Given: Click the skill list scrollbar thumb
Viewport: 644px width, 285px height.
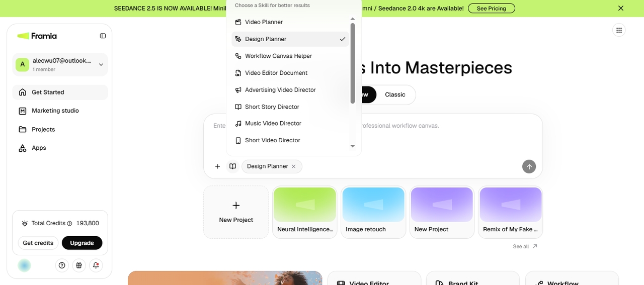Looking at the screenshot, I should 353,63.
